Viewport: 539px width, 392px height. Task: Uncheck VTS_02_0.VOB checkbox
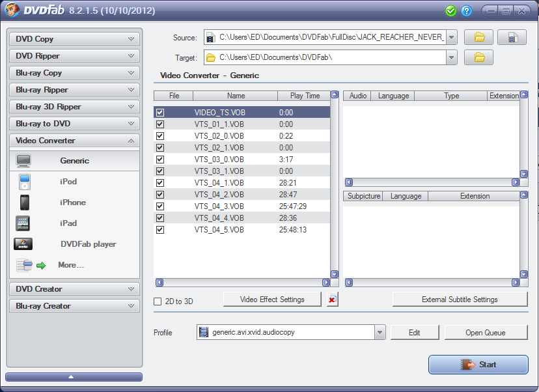click(160, 136)
